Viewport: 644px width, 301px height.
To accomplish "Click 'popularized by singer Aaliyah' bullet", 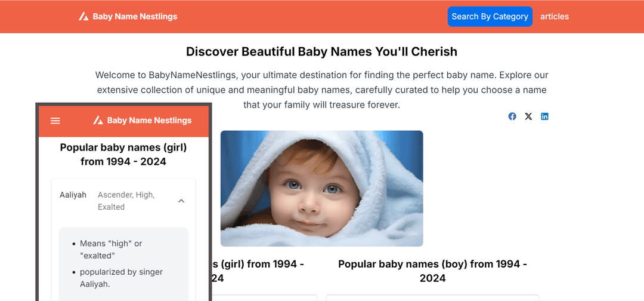I will tap(121, 278).
